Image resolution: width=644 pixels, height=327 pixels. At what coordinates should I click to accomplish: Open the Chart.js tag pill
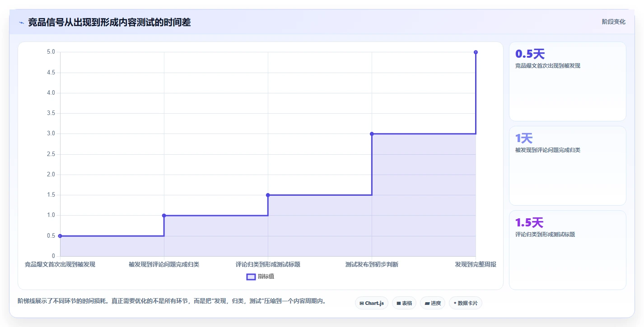[x=371, y=303]
